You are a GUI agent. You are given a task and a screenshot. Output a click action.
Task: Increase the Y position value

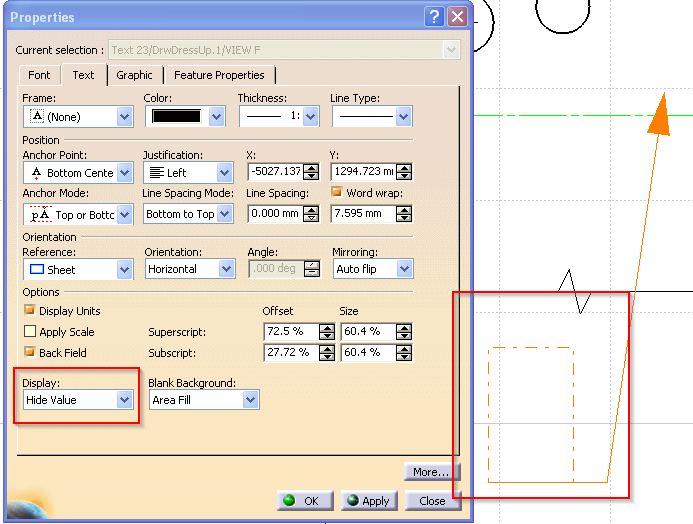[x=404, y=168]
